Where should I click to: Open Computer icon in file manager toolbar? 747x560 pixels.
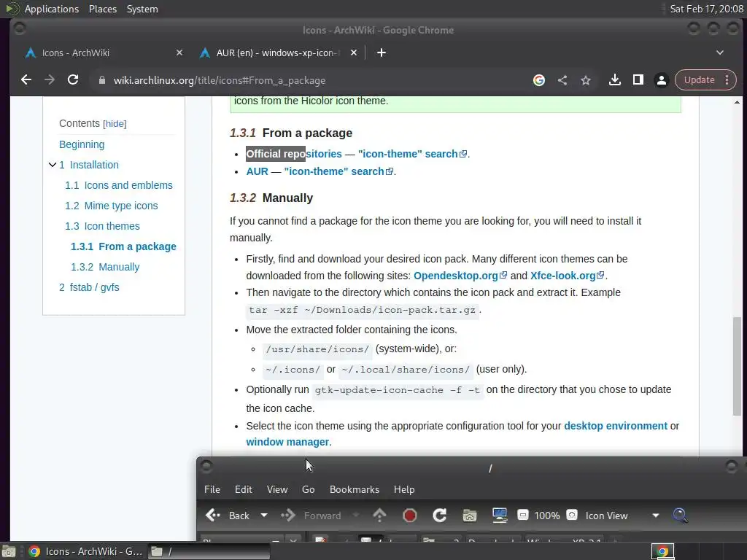pyautogui.click(x=499, y=516)
